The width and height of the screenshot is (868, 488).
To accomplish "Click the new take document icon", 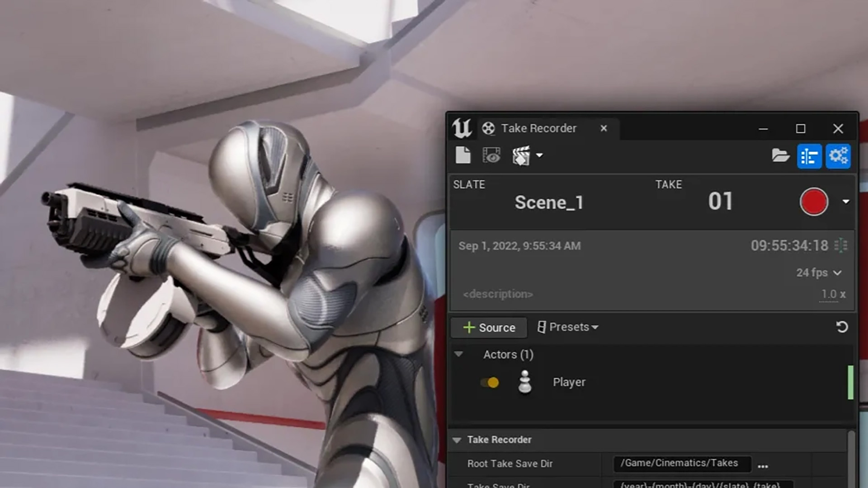I will pyautogui.click(x=463, y=156).
